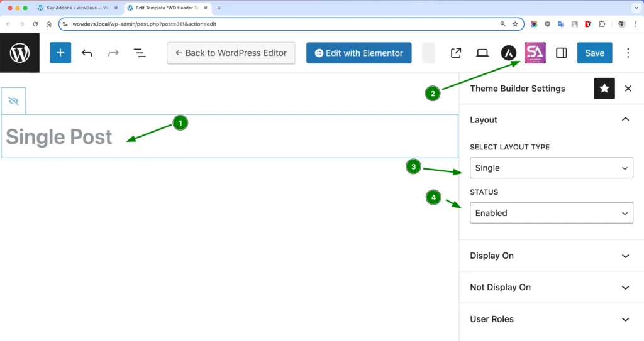Close the Edit Template browser tab
644x341 pixels.
click(206, 8)
